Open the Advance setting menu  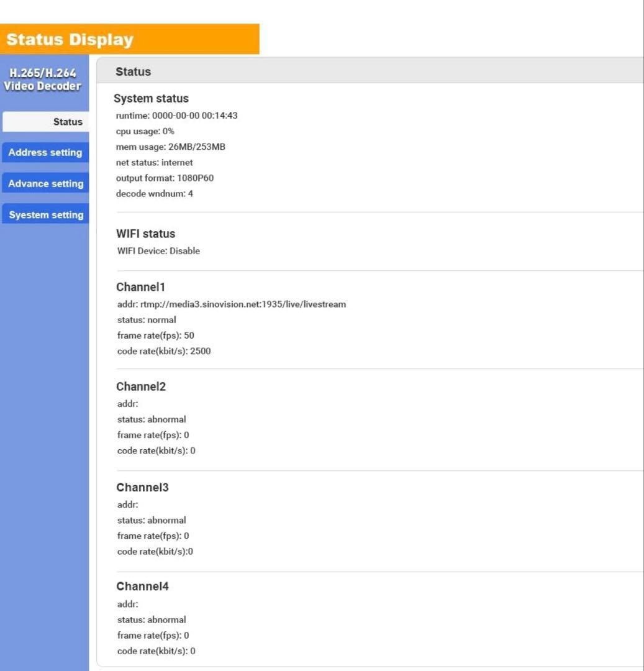45,183
